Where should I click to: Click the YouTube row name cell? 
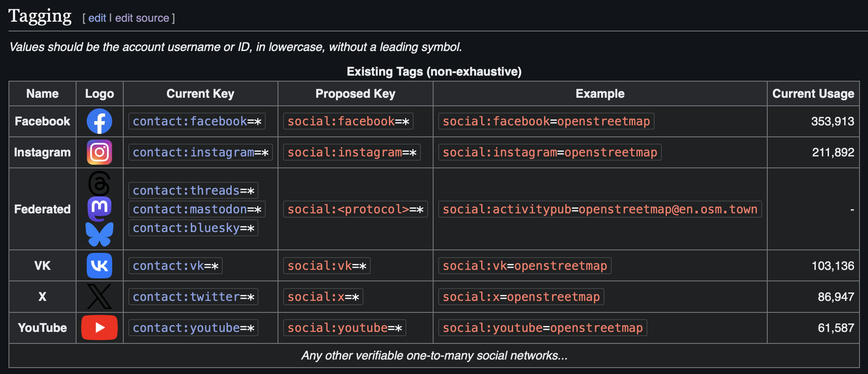coord(43,328)
